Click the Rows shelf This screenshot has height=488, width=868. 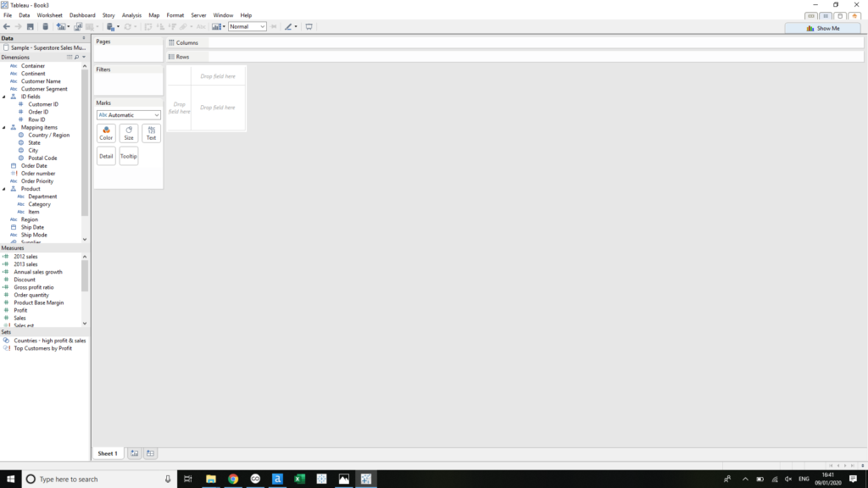pos(515,57)
